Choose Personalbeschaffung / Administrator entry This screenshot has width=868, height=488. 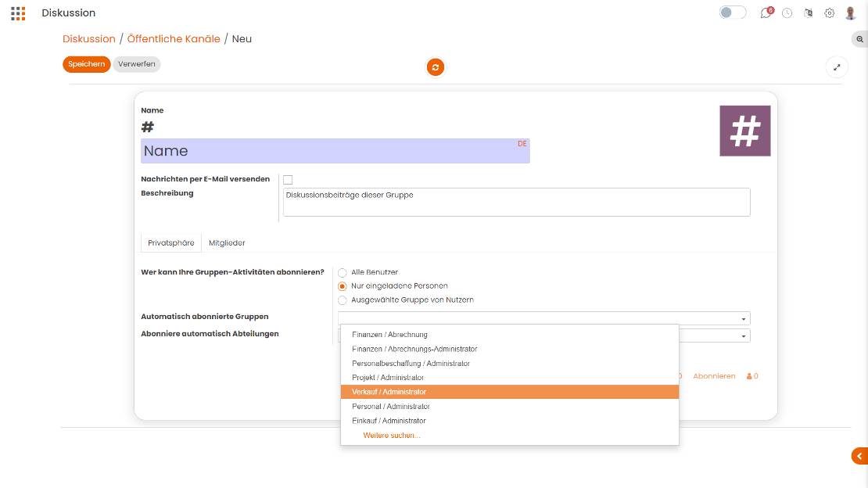pos(510,364)
